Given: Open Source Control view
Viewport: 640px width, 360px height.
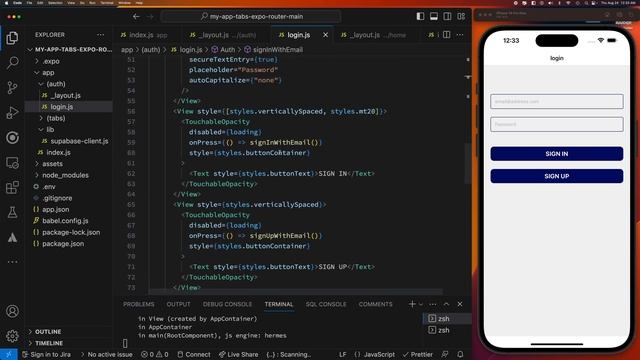Looking at the screenshot, I should tap(12, 88).
